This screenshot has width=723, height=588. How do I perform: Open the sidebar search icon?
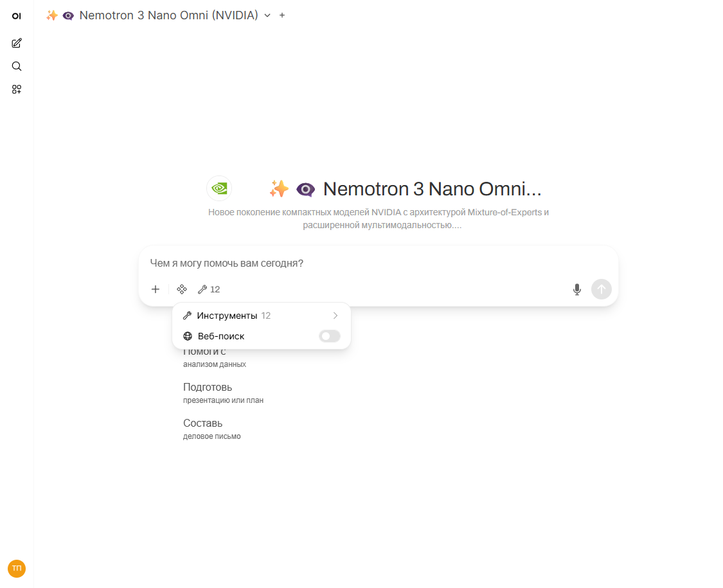(17, 66)
